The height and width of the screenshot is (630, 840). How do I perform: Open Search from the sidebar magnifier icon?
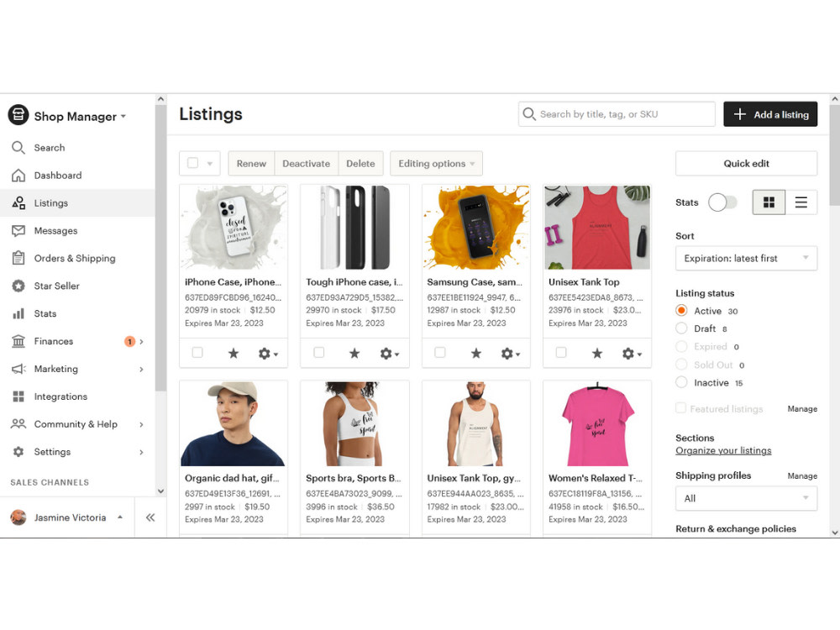(18, 147)
